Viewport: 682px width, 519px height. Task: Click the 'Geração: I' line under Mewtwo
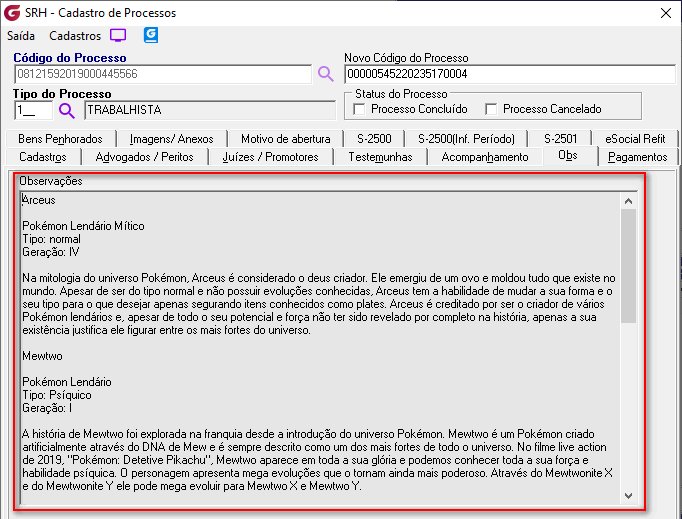click(47, 408)
